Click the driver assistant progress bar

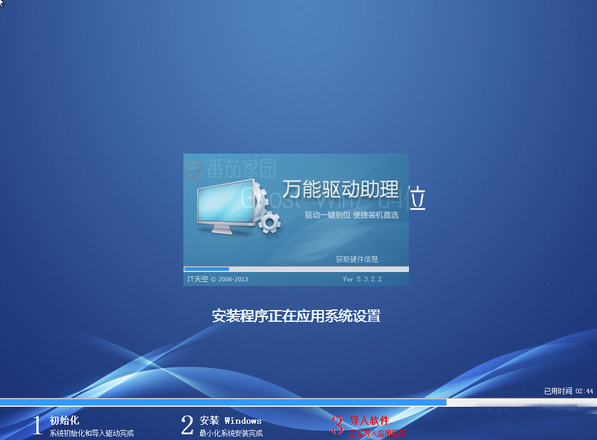[296, 269]
